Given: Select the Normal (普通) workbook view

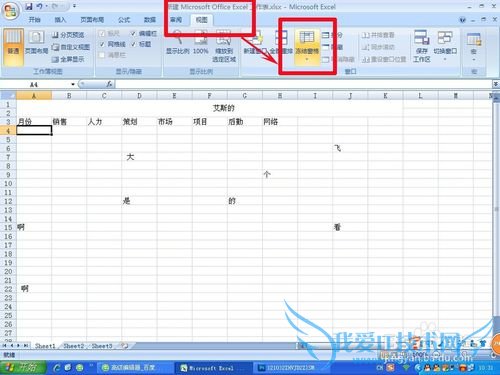Looking at the screenshot, I should pos(13,47).
